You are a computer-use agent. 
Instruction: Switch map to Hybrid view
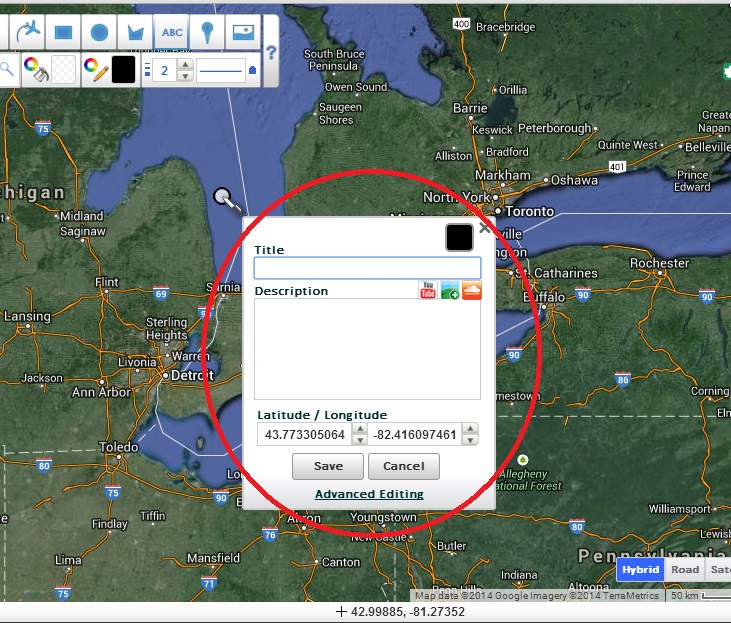640,570
